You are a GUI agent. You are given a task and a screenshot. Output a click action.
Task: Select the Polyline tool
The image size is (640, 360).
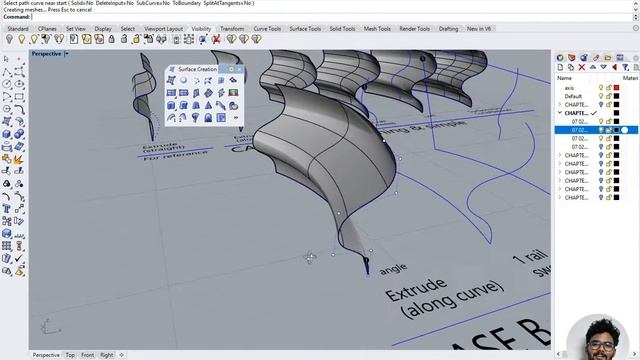(x=7, y=72)
